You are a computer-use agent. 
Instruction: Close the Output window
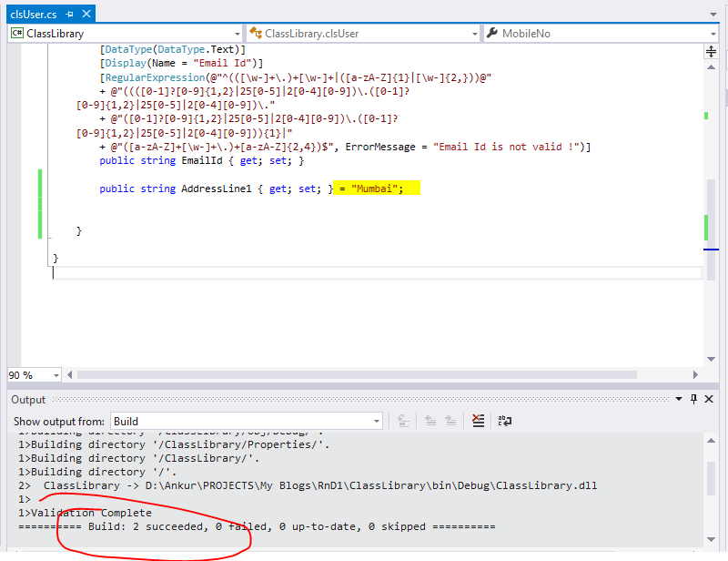[x=708, y=399]
